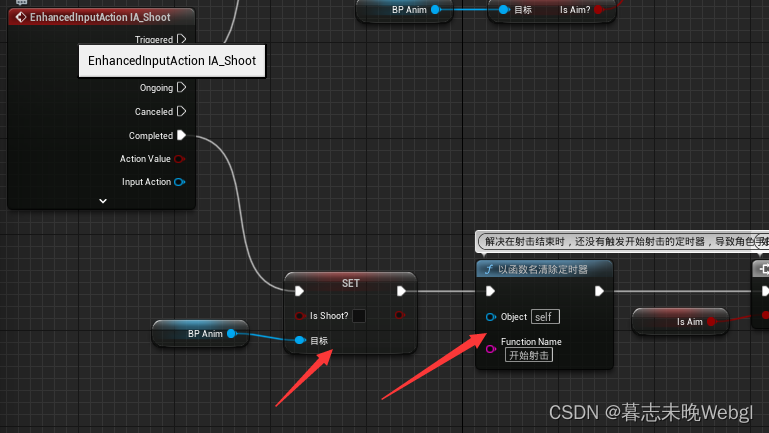Select the 以函数名清除定时器 node header

[544, 269]
